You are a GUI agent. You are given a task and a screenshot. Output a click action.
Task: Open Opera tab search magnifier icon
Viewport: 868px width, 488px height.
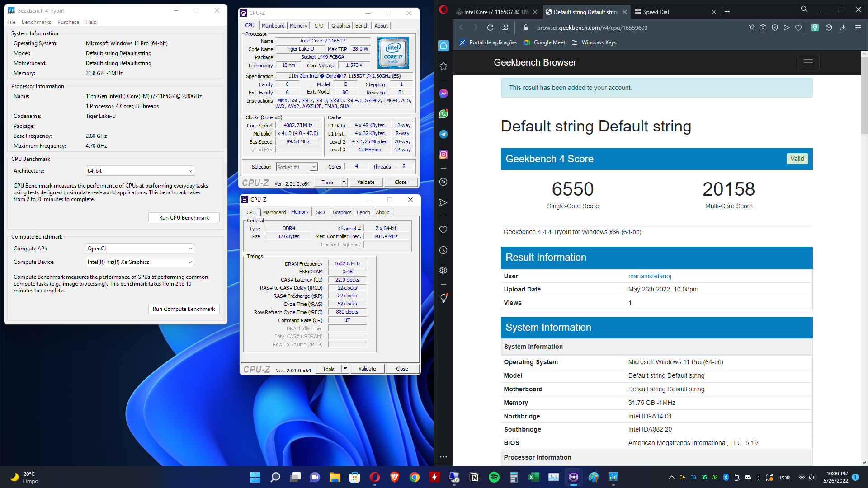point(804,9)
